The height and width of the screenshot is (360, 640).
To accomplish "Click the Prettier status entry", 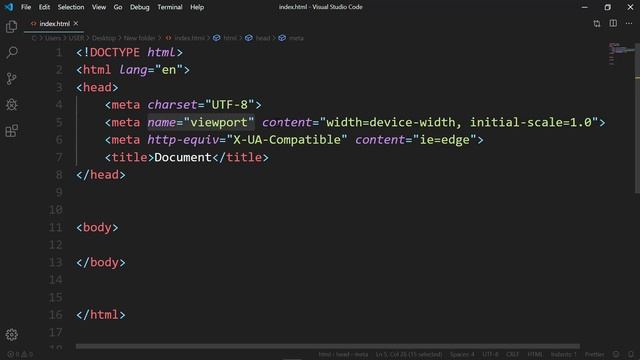I will [594, 354].
